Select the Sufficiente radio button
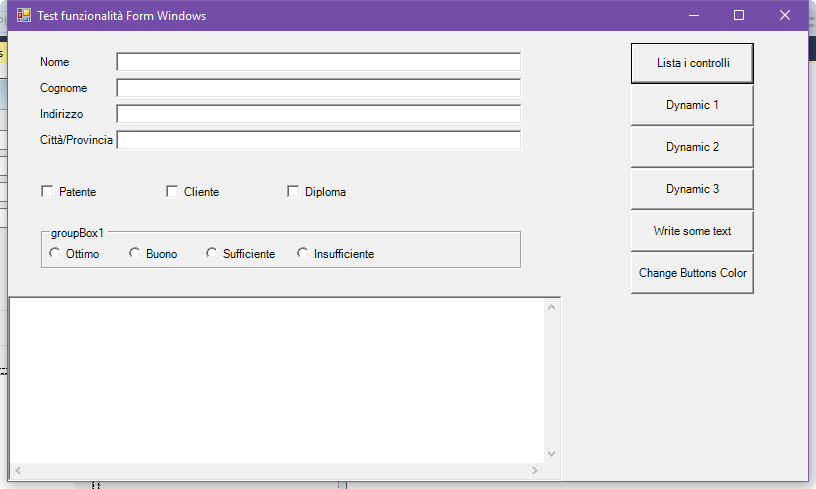 point(211,254)
